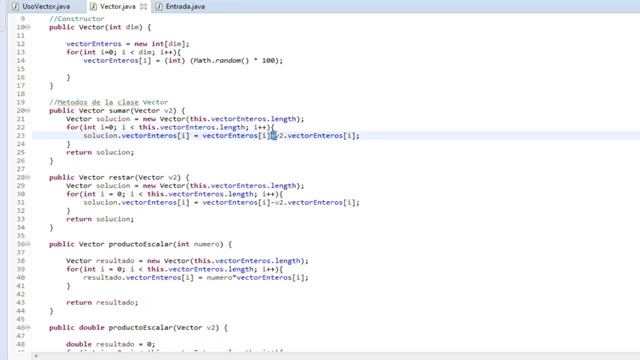The image size is (640, 360).
Task: Click the 'sumar' method name on line 20
Action: 119,111
